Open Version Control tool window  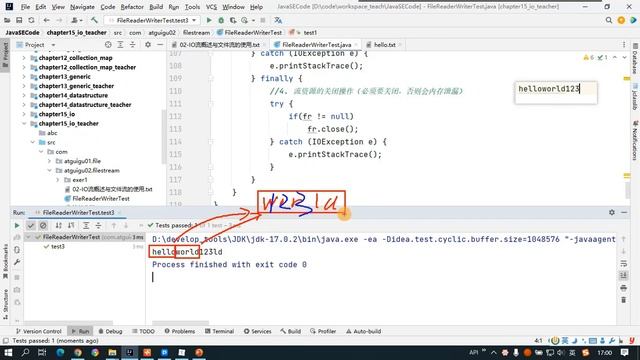38,331
